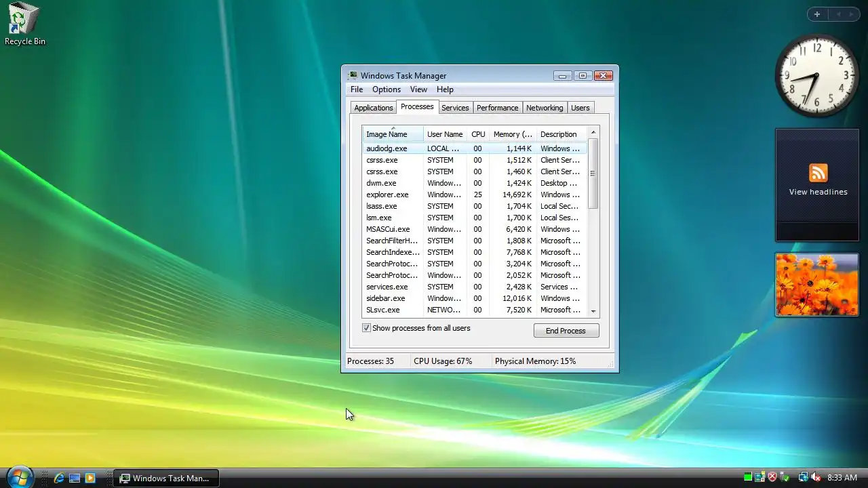The width and height of the screenshot is (868, 488).
Task: Select the SLsvc.exe process
Action: point(475,310)
